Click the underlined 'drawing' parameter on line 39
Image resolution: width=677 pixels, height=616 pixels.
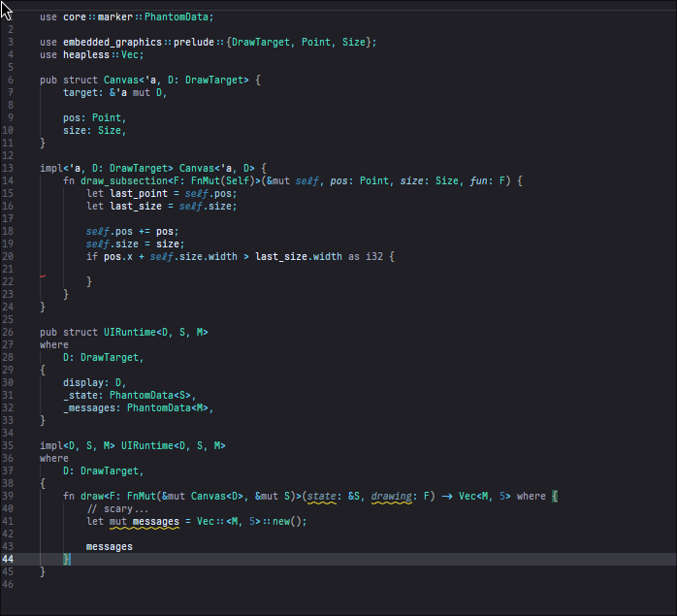click(392, 497)
